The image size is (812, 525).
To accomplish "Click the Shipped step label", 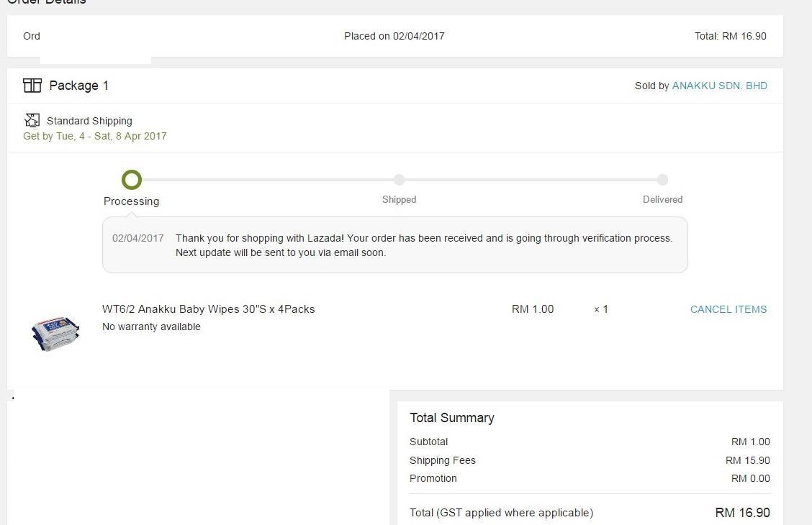I will pos(399,200).
